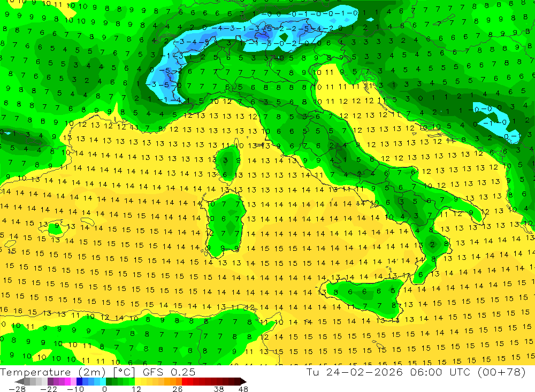Click the 38 legend label under color bar
The width and height of the screenshot is (535, 392).
pyautogui.click(x=219, y=389)
